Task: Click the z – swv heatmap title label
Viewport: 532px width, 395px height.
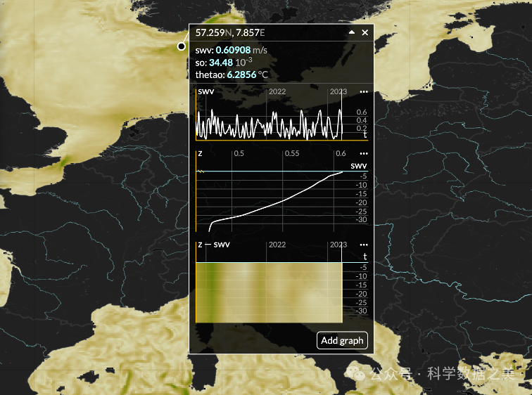Action: [214, 245]
